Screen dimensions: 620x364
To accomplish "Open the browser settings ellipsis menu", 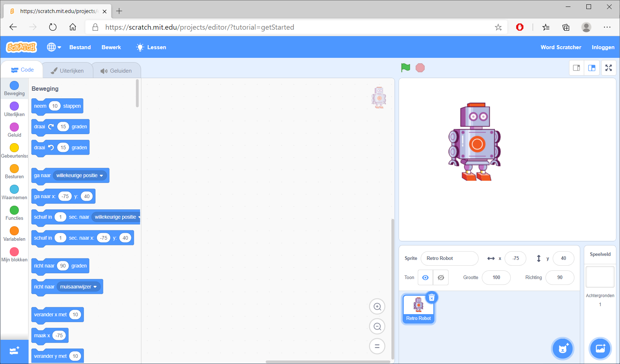I will pyautogui.click(x=607, y=27).
